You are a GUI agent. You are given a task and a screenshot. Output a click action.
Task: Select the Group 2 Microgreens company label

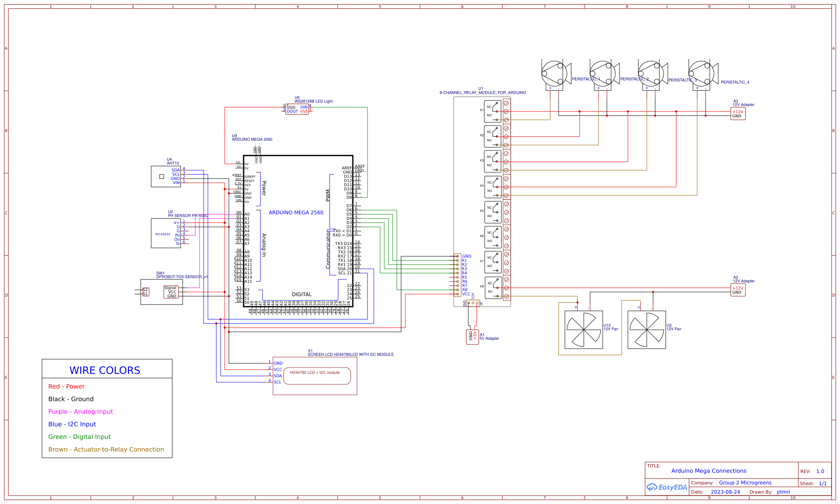pos(745,483)
